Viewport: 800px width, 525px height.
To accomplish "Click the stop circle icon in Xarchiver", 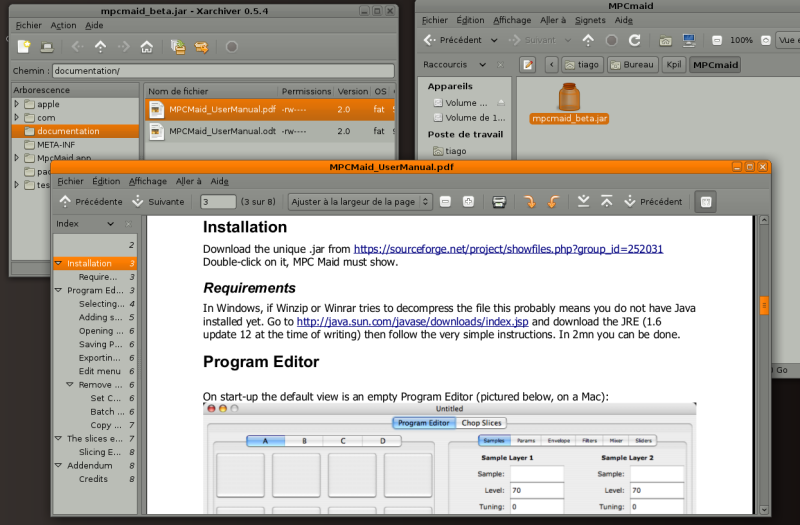I will (x=232, y=47).
